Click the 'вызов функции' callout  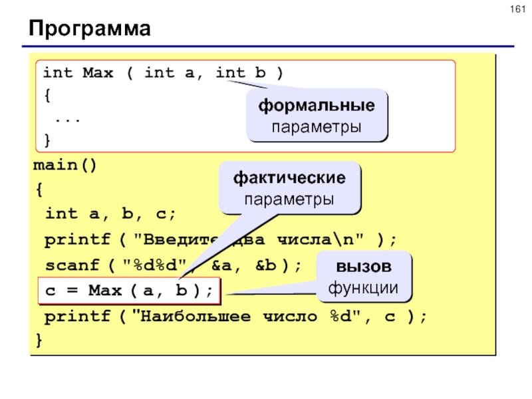[364, 277]
